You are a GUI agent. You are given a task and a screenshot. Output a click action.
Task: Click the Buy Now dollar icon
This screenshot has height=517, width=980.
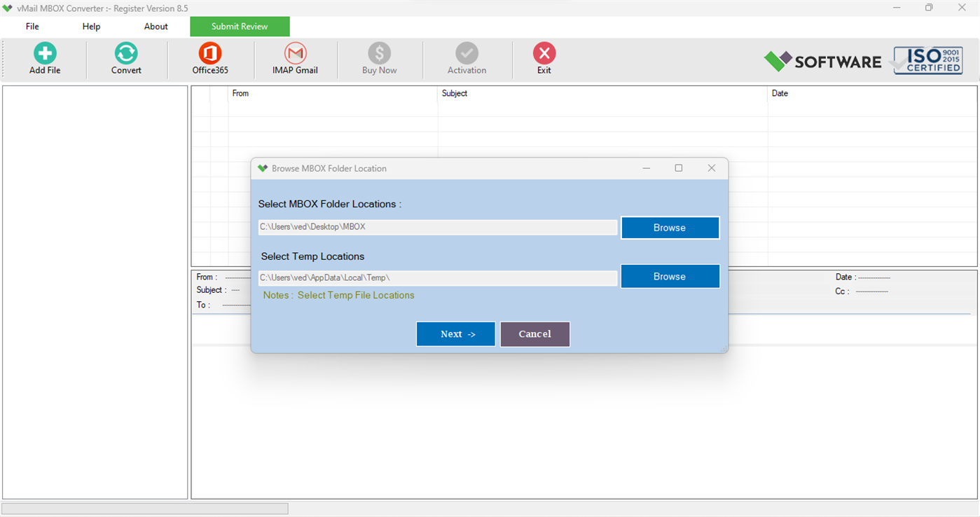pos(380,57)
